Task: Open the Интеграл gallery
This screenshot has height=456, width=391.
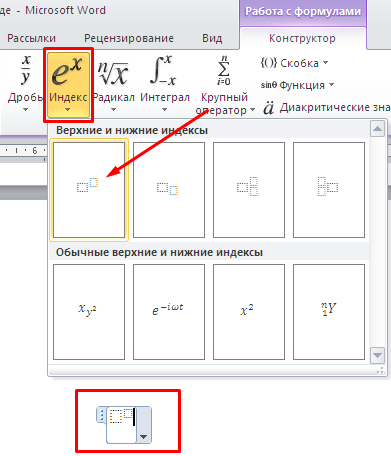Action: tap(165, 84)
